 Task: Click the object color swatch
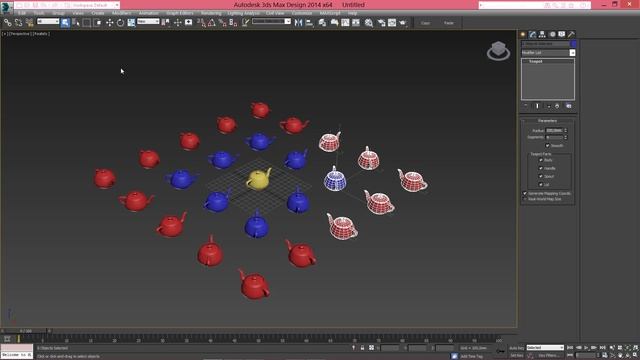(573, 44)
